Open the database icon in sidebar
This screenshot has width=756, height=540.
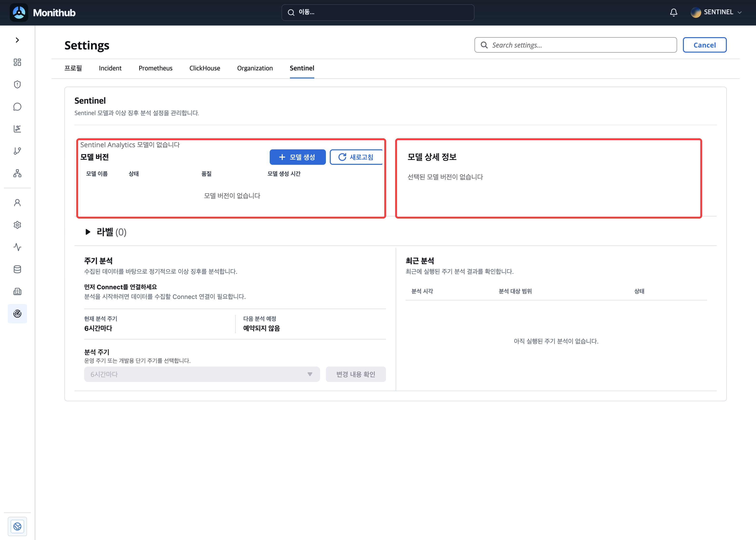click(x=17, y=269)
